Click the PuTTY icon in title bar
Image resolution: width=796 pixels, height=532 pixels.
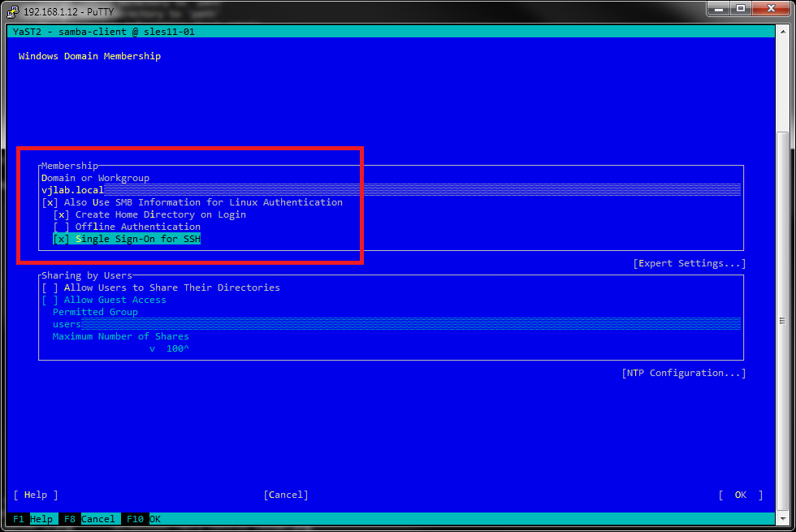[14, 10]
